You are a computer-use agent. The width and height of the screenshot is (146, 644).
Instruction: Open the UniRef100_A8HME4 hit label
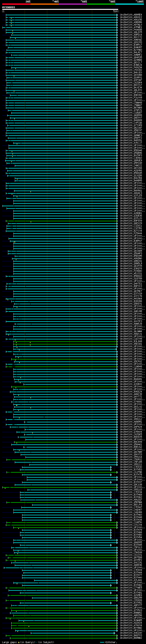(131, 15)
